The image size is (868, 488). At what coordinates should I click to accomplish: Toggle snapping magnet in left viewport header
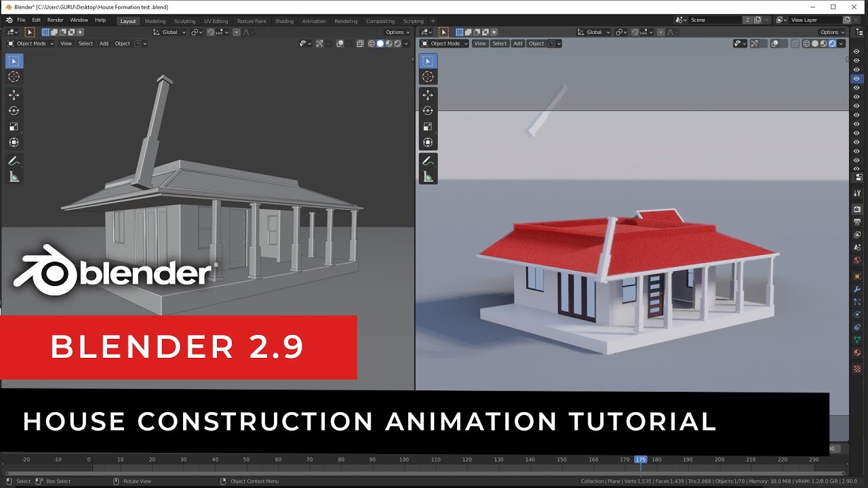212,32
